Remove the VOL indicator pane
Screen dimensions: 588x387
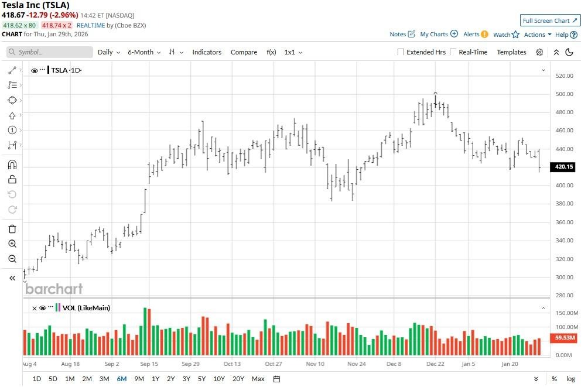[x=35, y=308]
